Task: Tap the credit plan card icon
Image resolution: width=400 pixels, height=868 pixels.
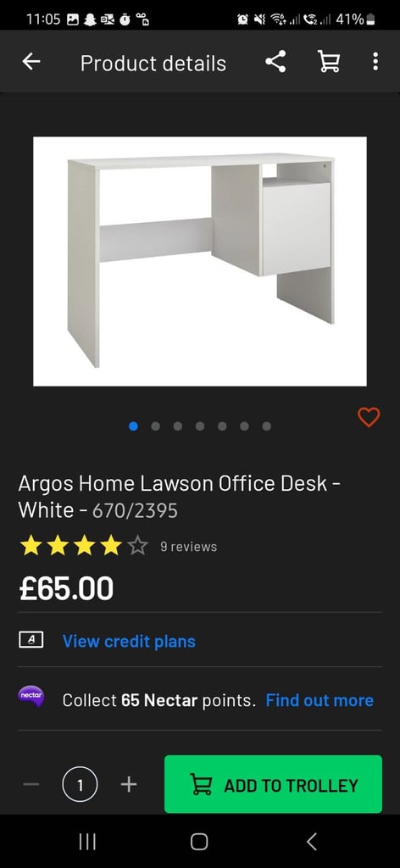Action: click(31, 640)
